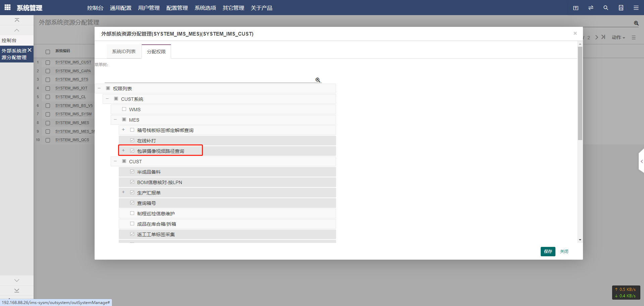644x306 pixels.
Task: Open the 其它管理 menu
Action: coord(233,8)
